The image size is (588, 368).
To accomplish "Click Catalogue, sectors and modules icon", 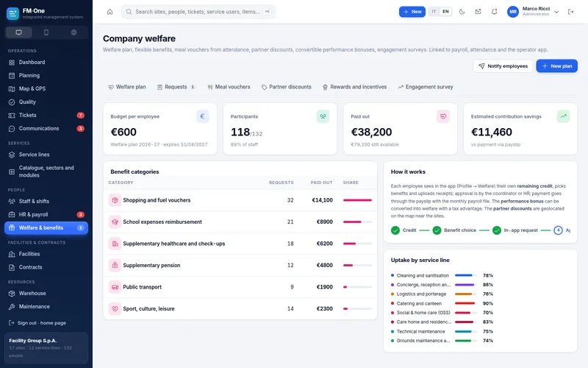I will (x=12, y=171).
